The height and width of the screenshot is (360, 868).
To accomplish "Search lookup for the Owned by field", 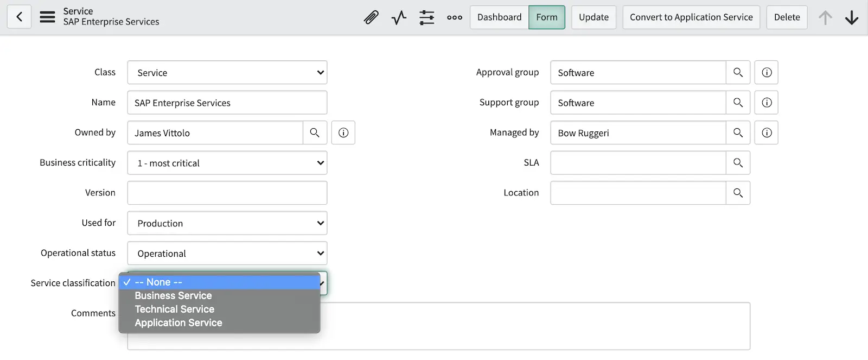I will (x=315, y=132).
